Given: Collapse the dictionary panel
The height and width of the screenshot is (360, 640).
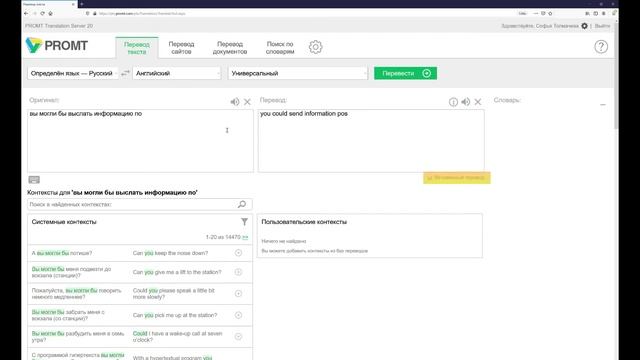Looking at the screenshot, I should pyautogui.click(x=603, y=105).
